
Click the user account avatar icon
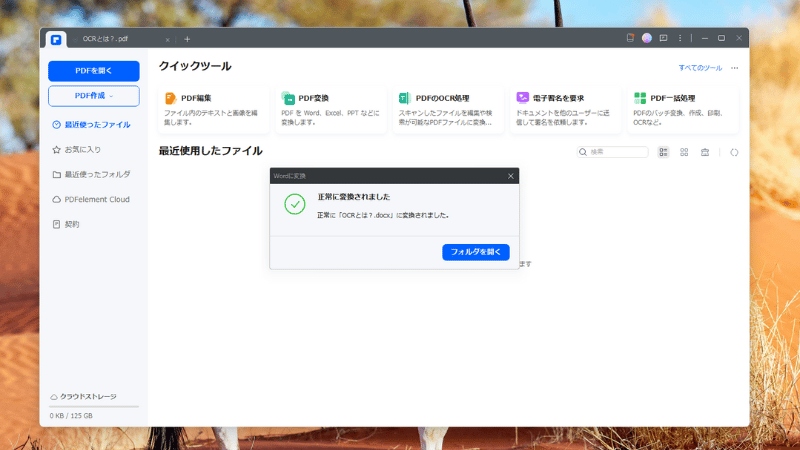pyautogui.click(x=647, y=38)
